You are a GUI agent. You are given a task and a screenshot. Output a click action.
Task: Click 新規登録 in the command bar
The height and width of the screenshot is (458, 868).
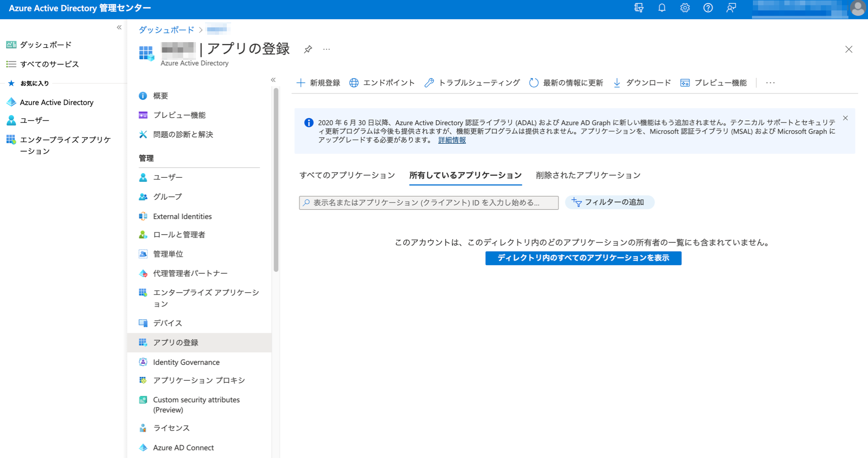[x=318, y=83]
